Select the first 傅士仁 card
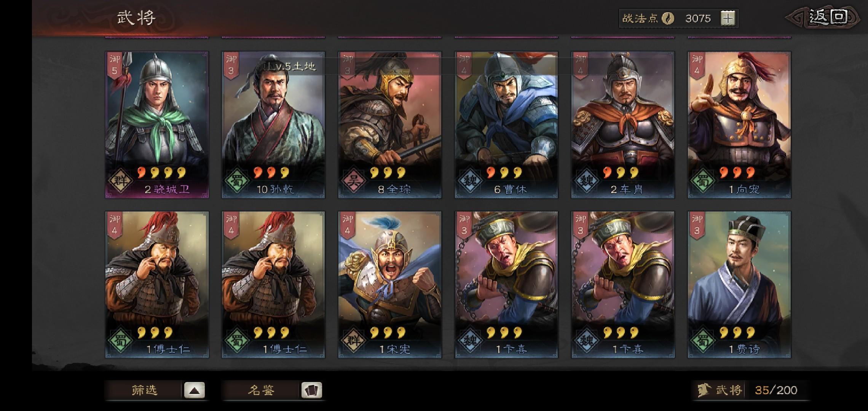Image resolution: width=868 pixels, height=411 pixels. coord(157,285)
